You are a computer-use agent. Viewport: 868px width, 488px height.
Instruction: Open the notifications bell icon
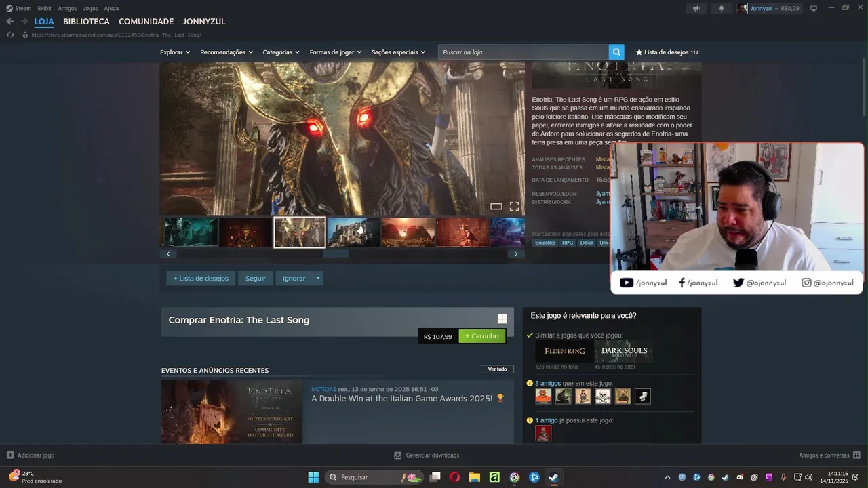point(721,8)
